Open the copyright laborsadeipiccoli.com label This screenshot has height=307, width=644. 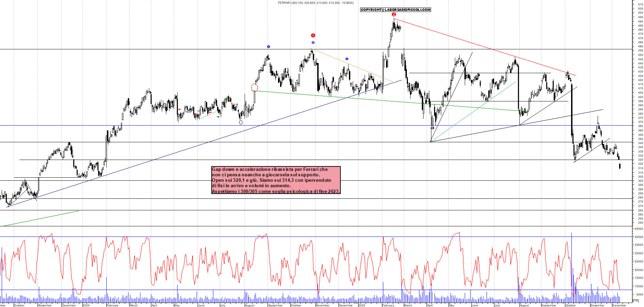click(395, 10)
